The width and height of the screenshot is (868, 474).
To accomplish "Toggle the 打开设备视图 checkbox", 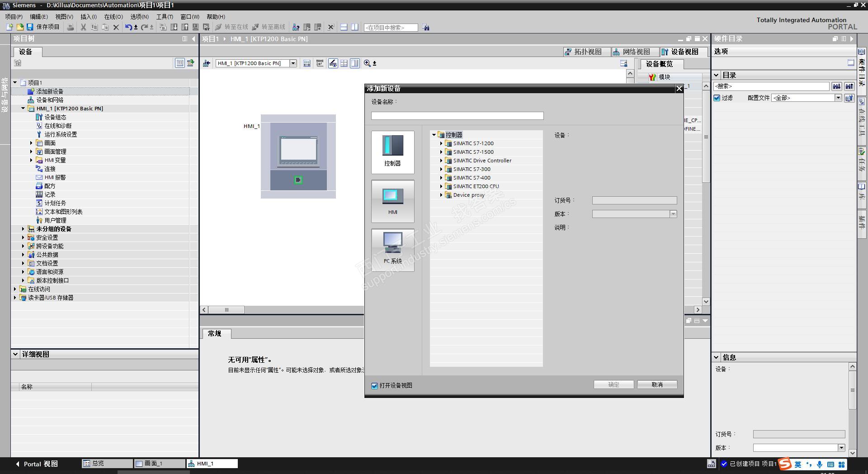I will pyautogui.click(x=374, y=386).
